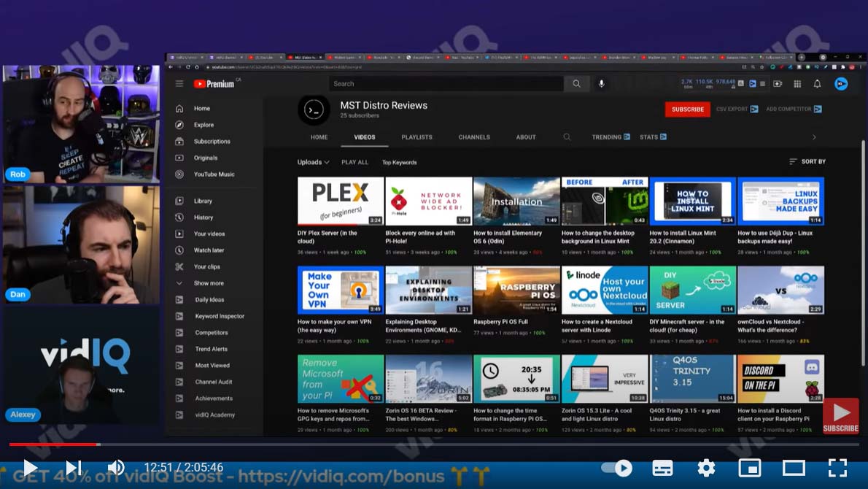Viewport: 868px width, 489px height.
Task: Open the vidIQ TRENDING tab
Action: 611,137
